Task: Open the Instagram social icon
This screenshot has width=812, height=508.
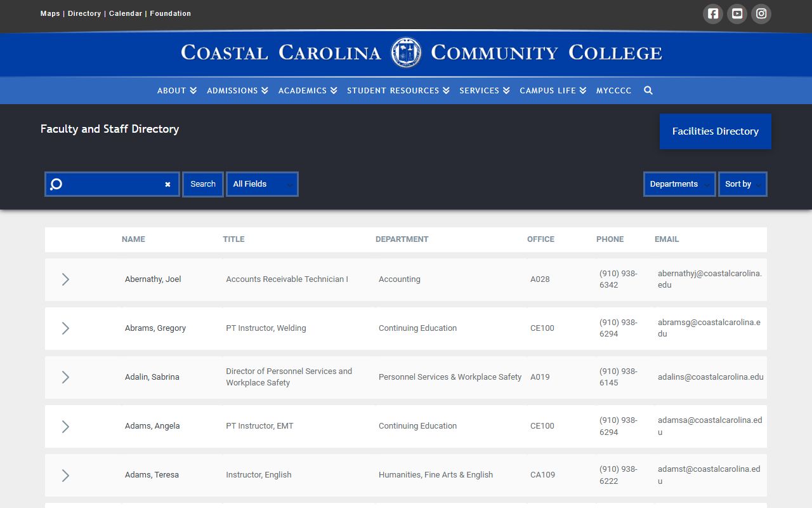Action: [x=761, y=13]
